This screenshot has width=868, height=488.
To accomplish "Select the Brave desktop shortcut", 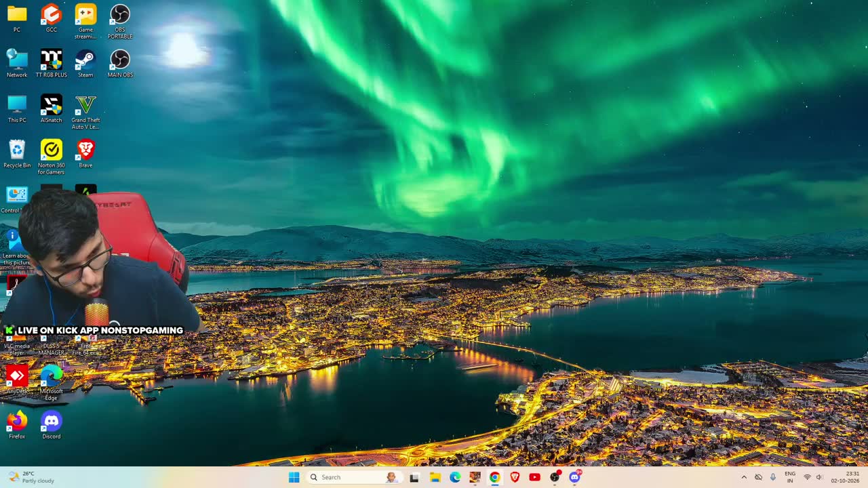I will [85, 154].
